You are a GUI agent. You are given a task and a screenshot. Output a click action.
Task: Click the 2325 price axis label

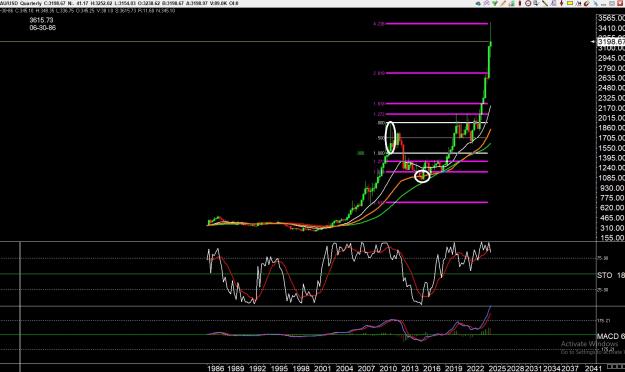pyautogui.click(x=611, y=98)
